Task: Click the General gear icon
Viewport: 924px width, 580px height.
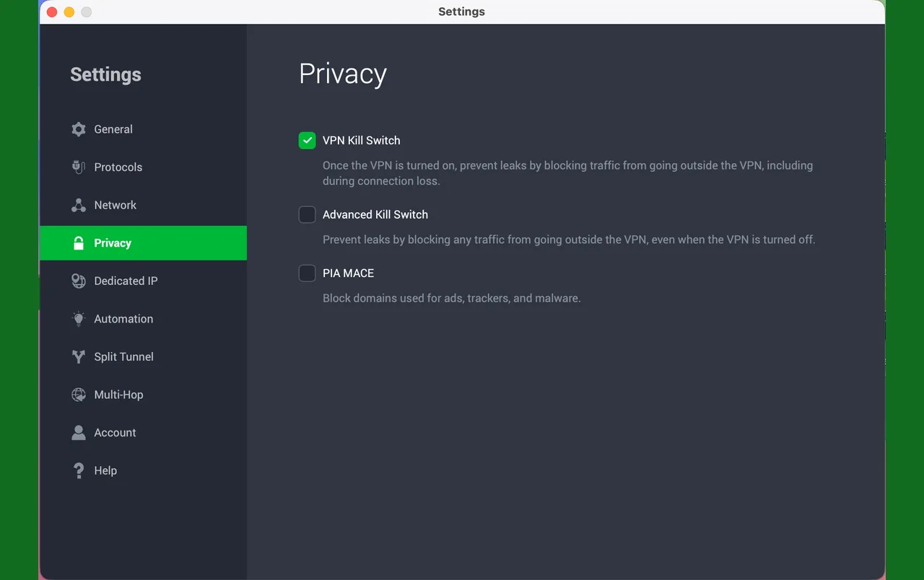Action: click(79, 129)
